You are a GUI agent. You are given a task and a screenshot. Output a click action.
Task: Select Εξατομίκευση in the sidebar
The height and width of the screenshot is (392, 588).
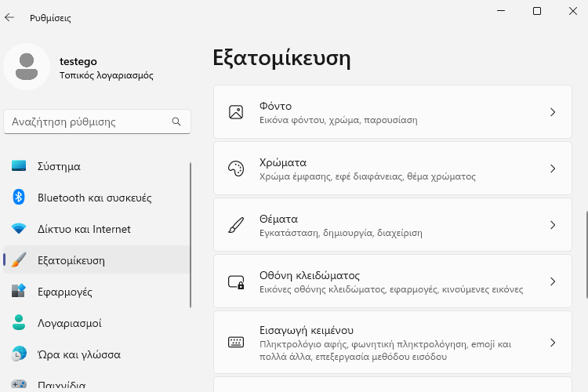[x=71, y=260]
